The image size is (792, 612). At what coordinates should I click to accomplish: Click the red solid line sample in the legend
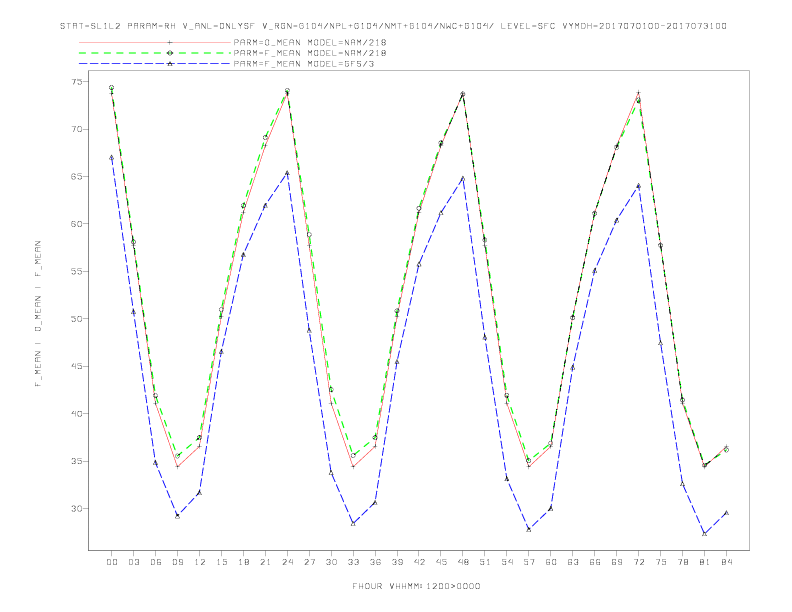pos(155,42)
